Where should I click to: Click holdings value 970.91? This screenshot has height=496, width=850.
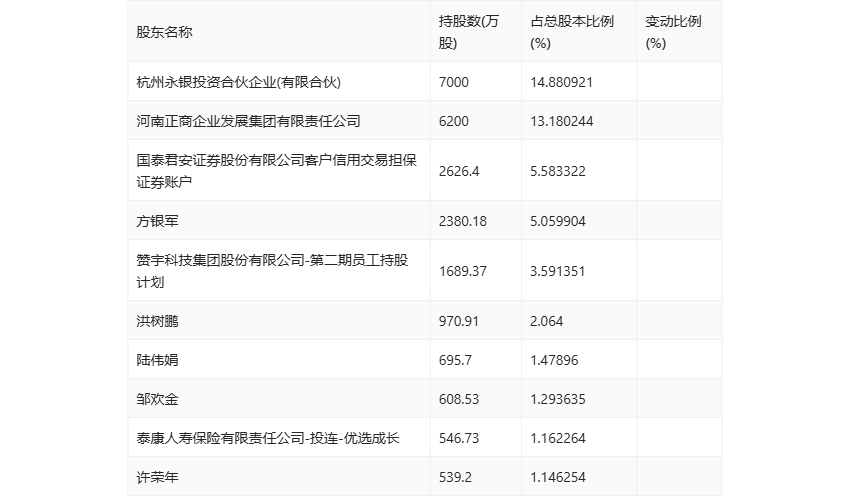pos(459,321)
